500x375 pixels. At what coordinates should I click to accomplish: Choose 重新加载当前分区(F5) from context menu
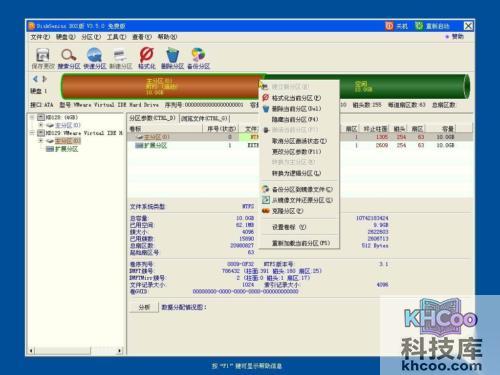point(299,243)
